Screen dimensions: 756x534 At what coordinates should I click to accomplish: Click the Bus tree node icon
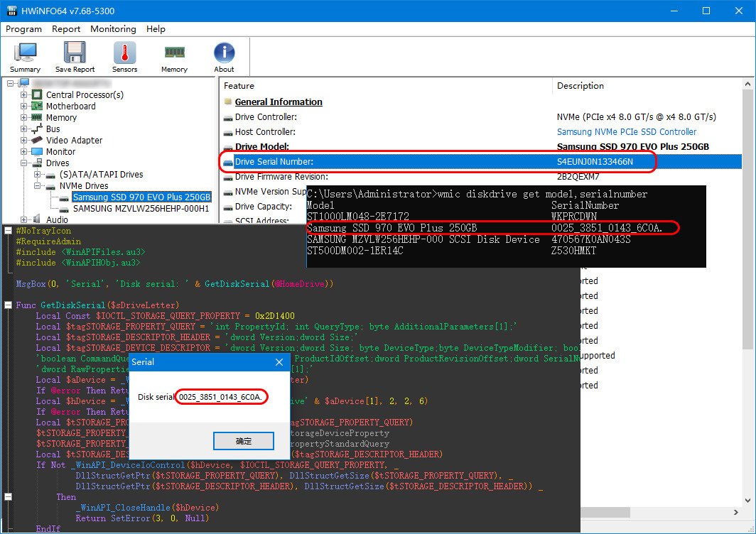(x=37, y=129)
